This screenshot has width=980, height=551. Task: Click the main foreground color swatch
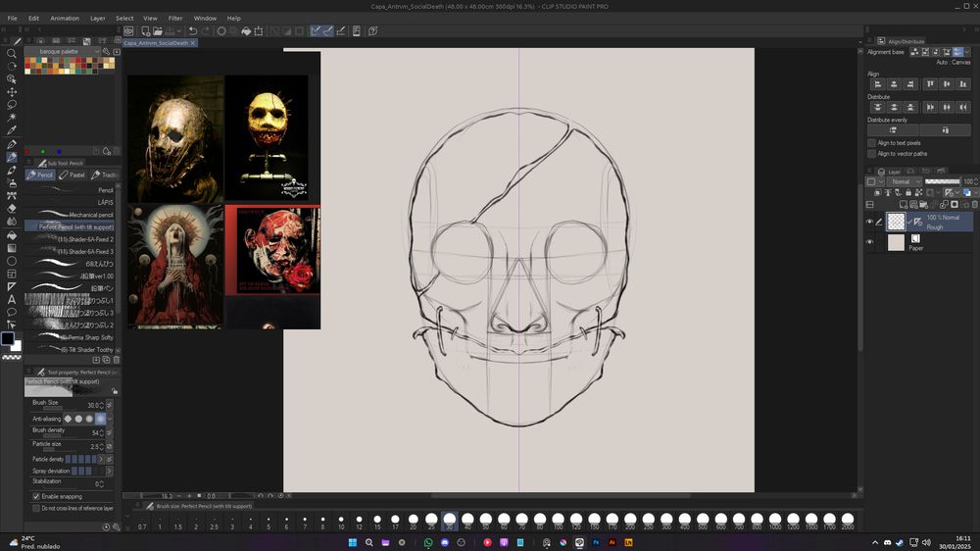pos(8,339)
